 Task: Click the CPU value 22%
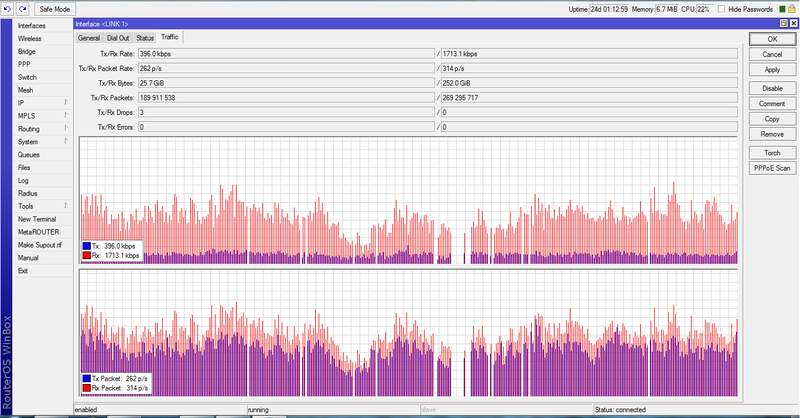point(704,9)
